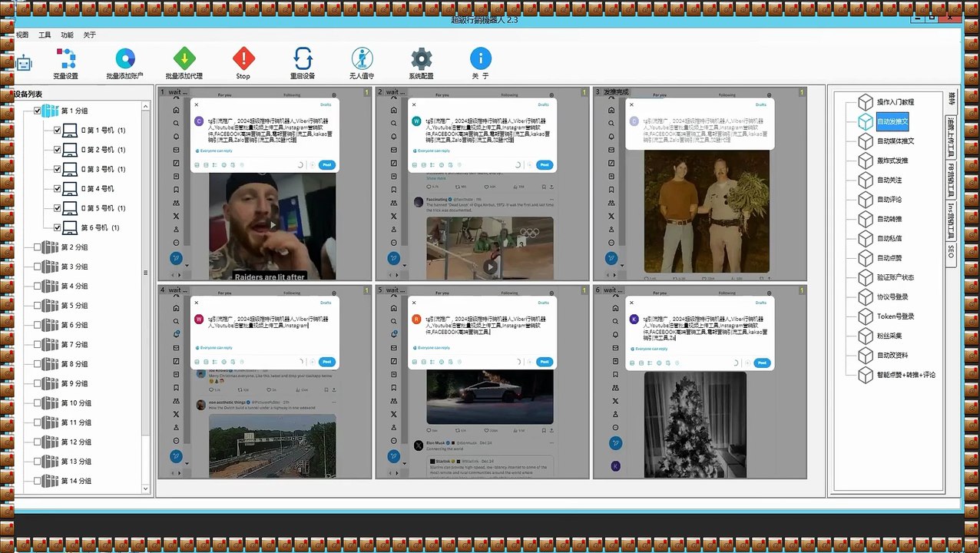Select 第 14 分组 in device list
Screen dimensions: 980x553
pyautogui.click(x=76, y=481)
